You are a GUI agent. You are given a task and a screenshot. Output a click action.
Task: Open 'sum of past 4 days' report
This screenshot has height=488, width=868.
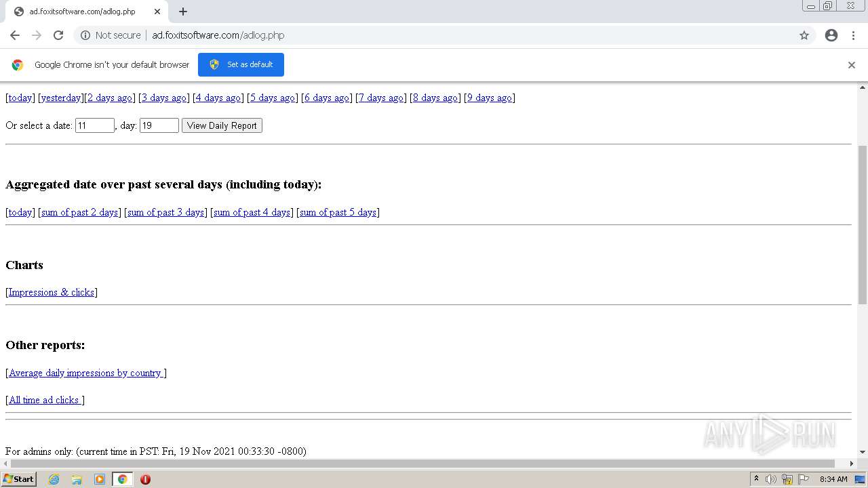click(252, 212)
